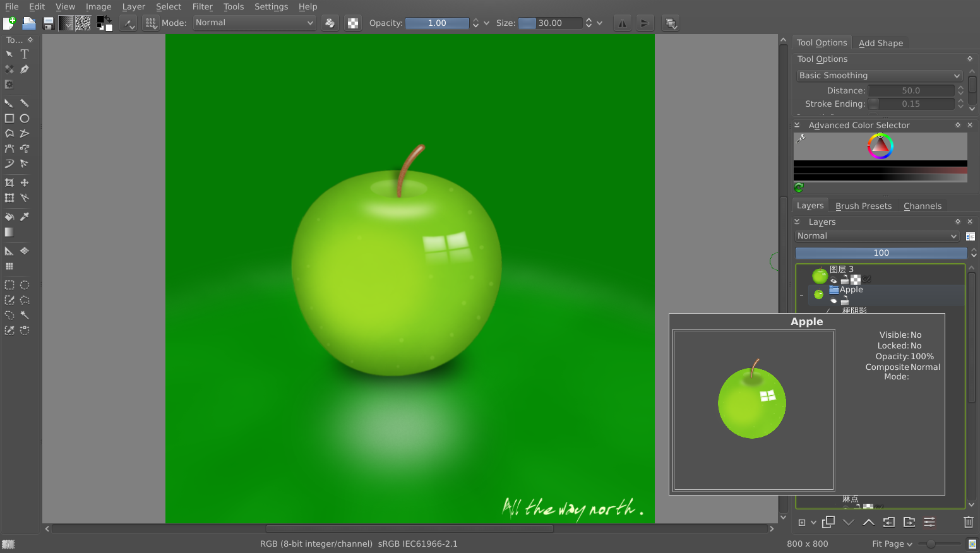Click the layer opacity slider showing 100
This screenshot has height=553, width=980.
(x=880, y=253)
